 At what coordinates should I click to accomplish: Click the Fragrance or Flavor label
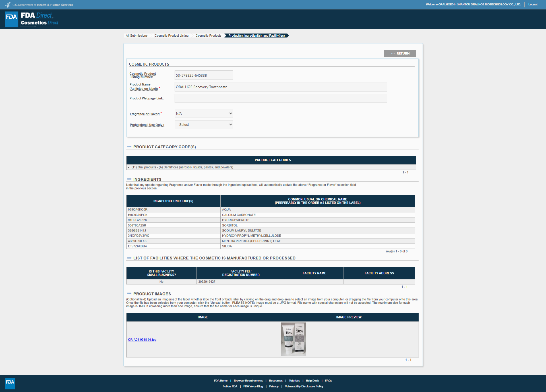(x=145, y=114)
